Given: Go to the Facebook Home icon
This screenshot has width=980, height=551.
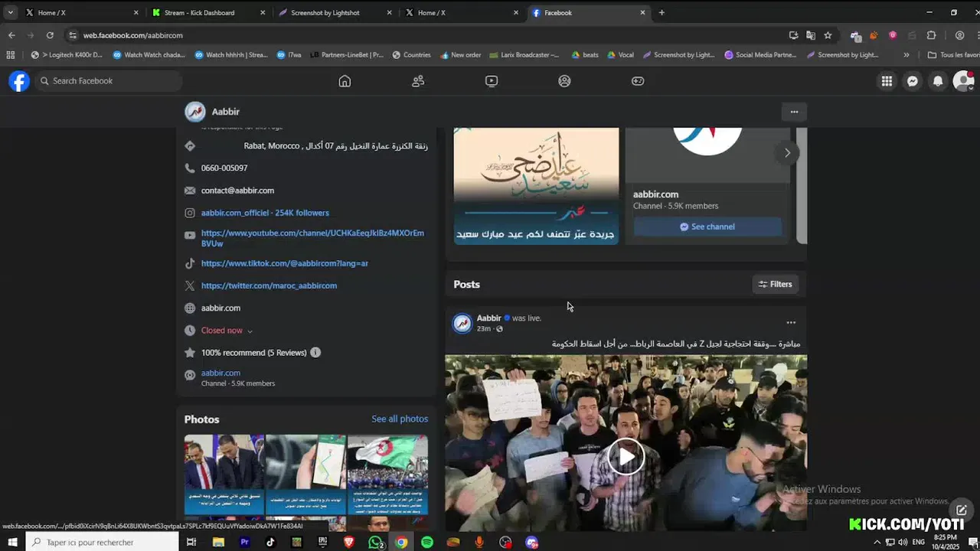Looking at the screenshot, I should pos(345,81).
